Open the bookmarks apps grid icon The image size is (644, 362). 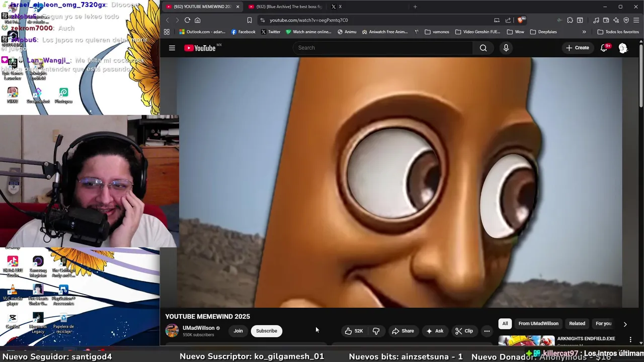click(x=167, y=32)
